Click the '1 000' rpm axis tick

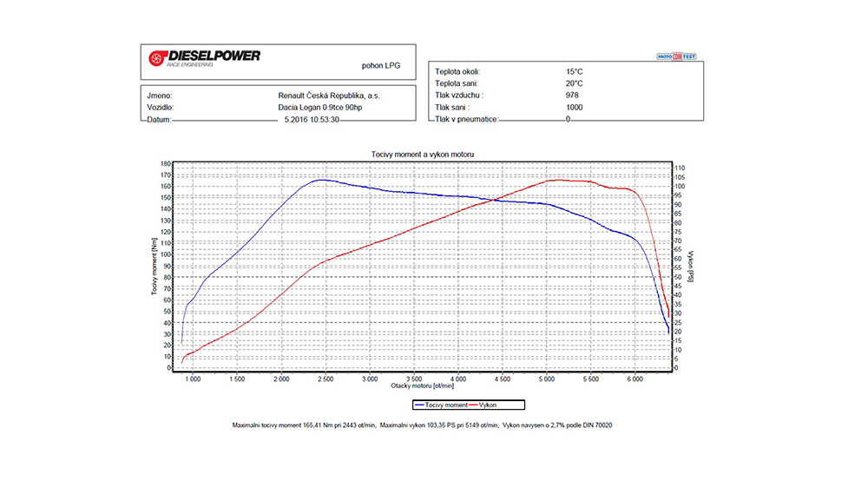pyautogui.click(x=193, y=379)
